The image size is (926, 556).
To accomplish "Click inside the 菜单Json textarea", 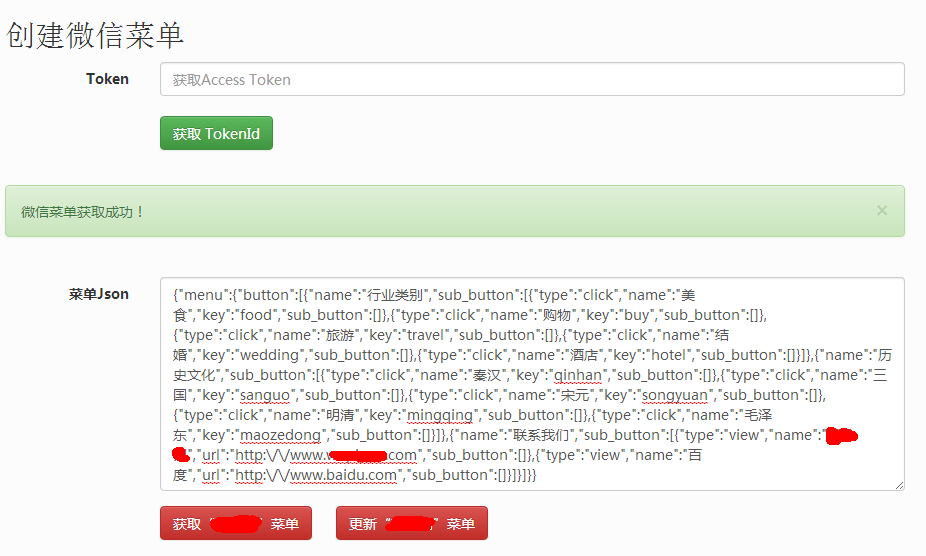I will [532, 384].
